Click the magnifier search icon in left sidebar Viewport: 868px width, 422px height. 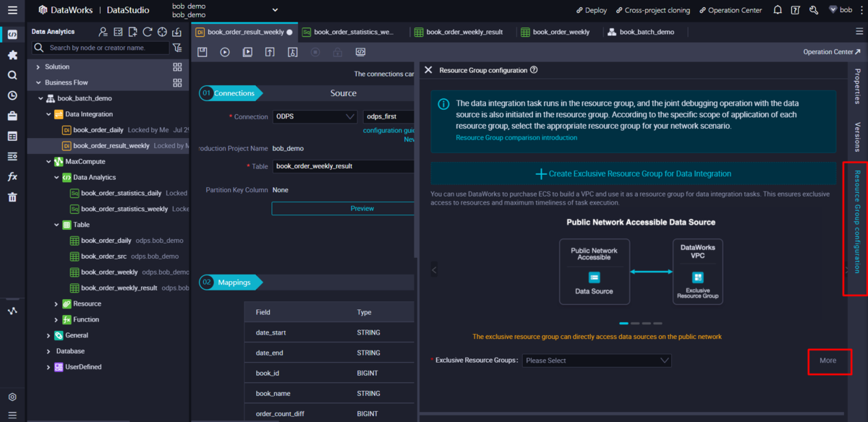pyautogui.click(x=12, y=75)
